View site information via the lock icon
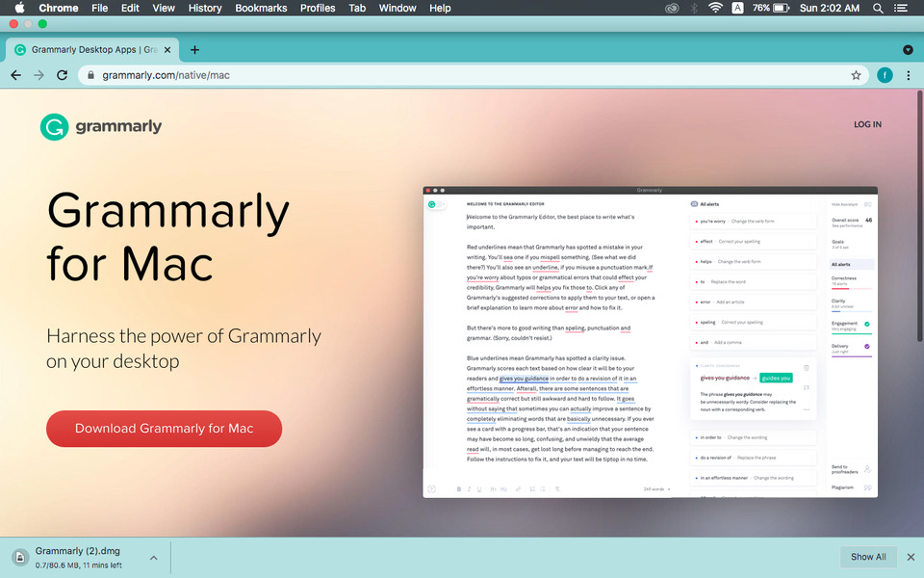The image size is (924, 578). 90,75
